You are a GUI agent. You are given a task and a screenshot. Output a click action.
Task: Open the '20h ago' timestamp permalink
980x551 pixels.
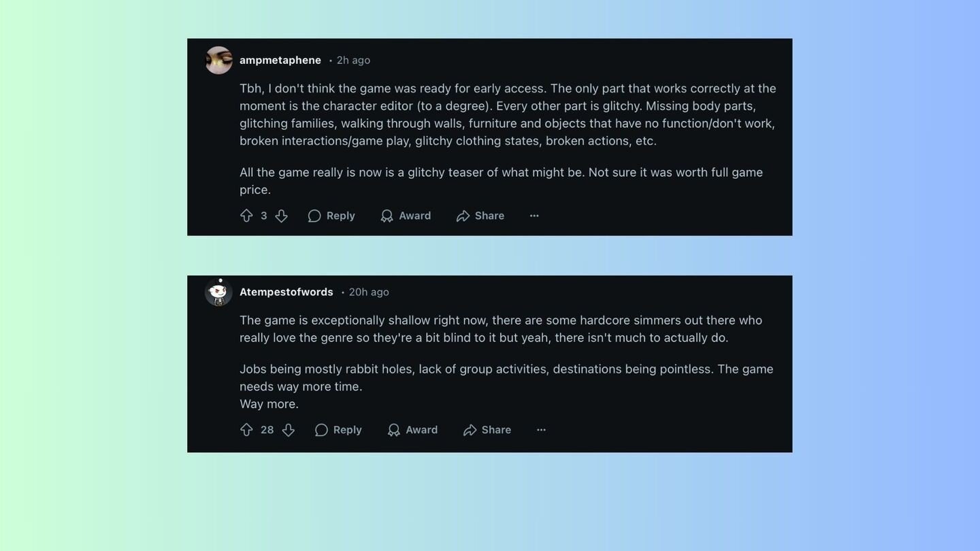[369, 292]
